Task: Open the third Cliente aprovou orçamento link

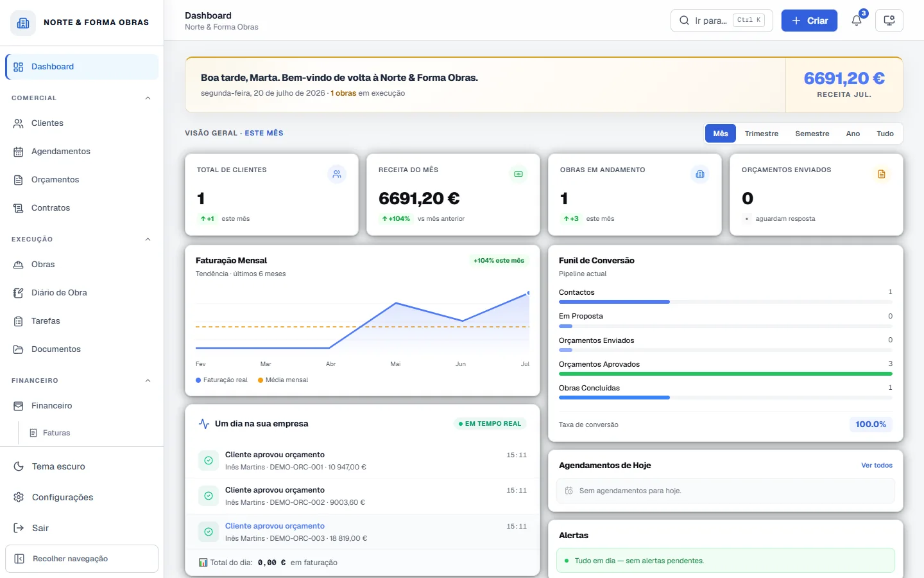Action: click(275, 526)
